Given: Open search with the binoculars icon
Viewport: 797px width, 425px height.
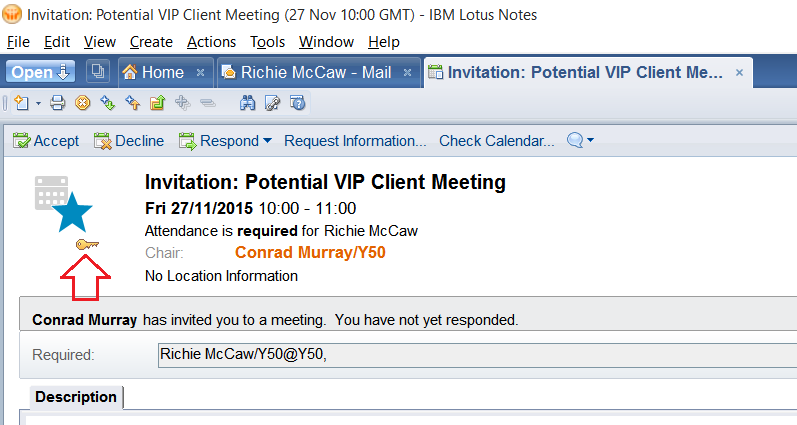Looking at the screenshot, I should pos(248,103).
